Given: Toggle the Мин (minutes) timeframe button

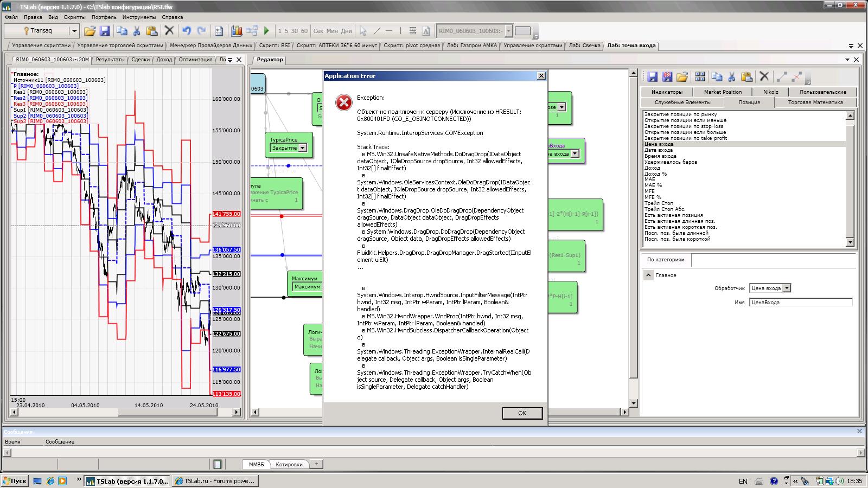Looking at the screenshot, I should coord(332,31).
